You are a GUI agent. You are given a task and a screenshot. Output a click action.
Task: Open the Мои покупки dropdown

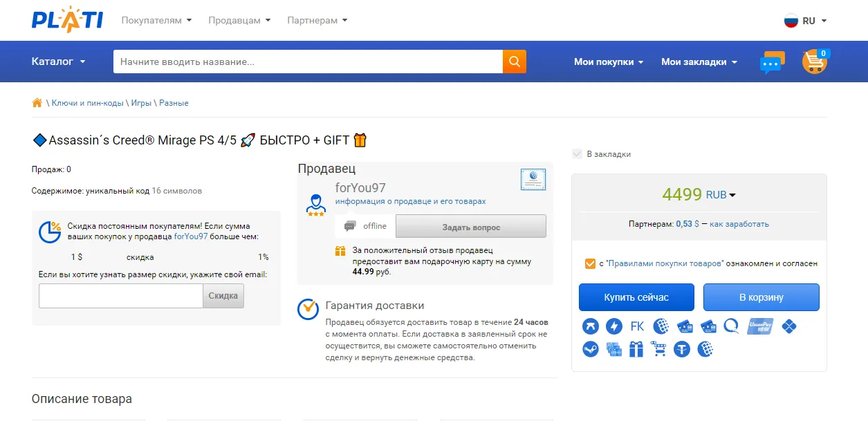click(x=609, y=62)
